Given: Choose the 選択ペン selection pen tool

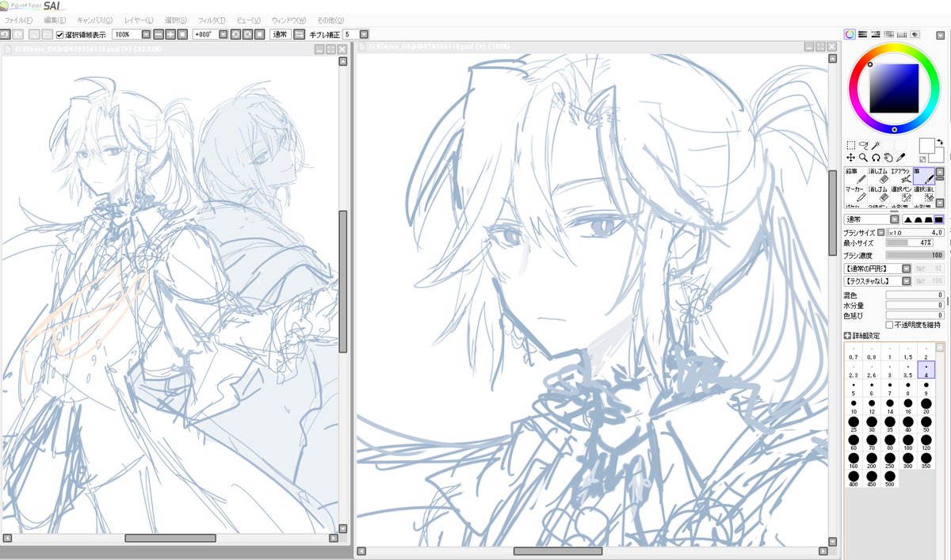Looking at the screenshot, I should click(900, 194).
